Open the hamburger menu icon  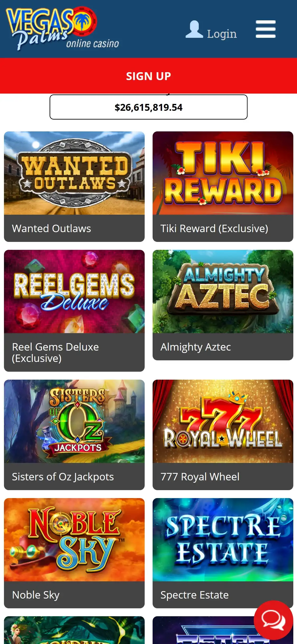pos(266,29)
